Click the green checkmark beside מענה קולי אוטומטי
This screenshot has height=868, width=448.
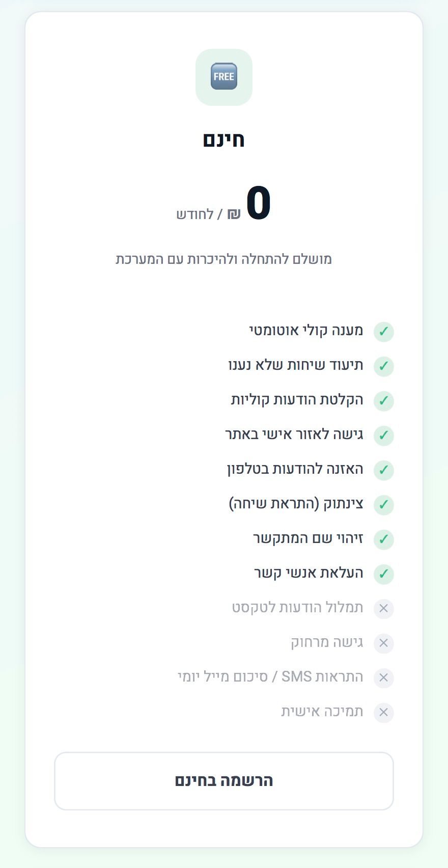tap(383, 332)
